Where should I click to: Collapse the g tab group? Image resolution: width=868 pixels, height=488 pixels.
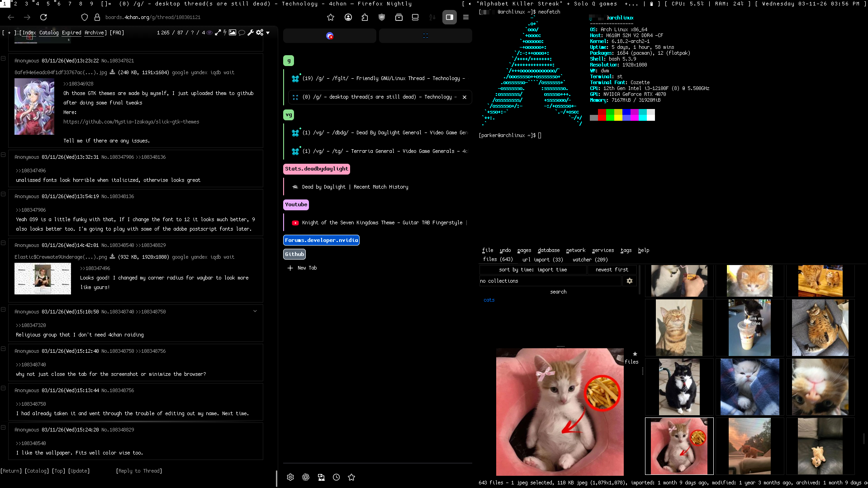point(289,61)
